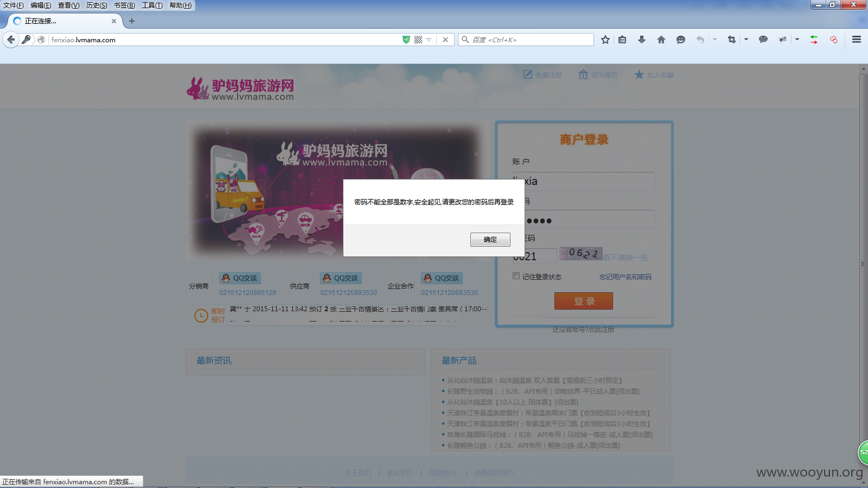Click the 驴妈妈旅游网 logo in header

240,88
